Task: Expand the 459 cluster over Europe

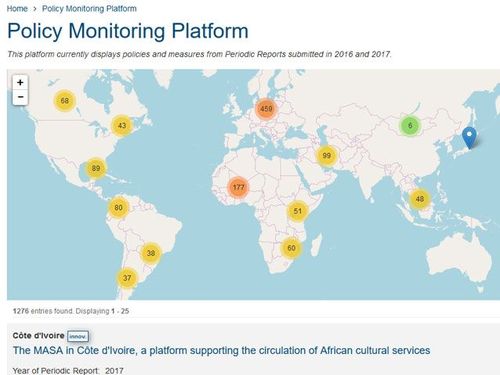Action: (x=266, y=109)
